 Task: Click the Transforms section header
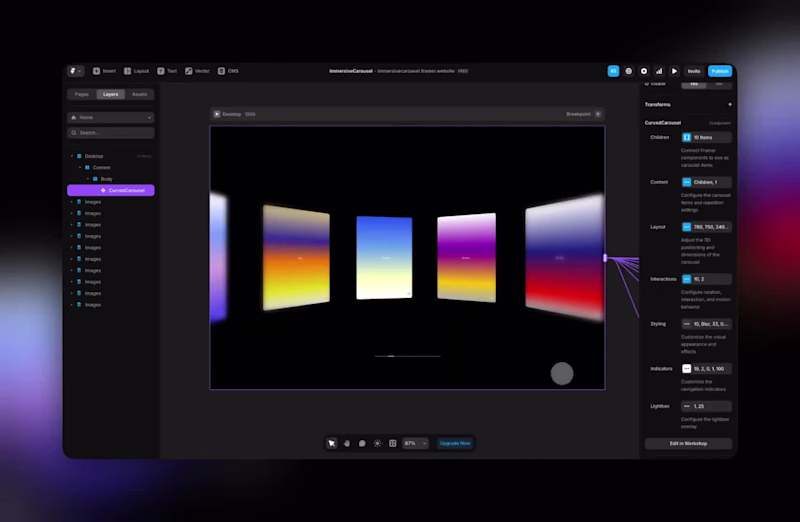click(x=658, y=105)
